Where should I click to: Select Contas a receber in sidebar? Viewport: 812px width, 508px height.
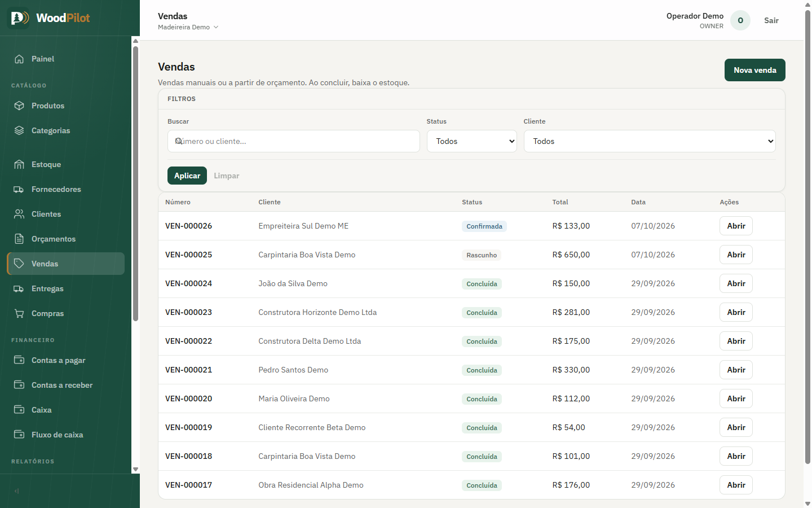[x=66, y=385]
